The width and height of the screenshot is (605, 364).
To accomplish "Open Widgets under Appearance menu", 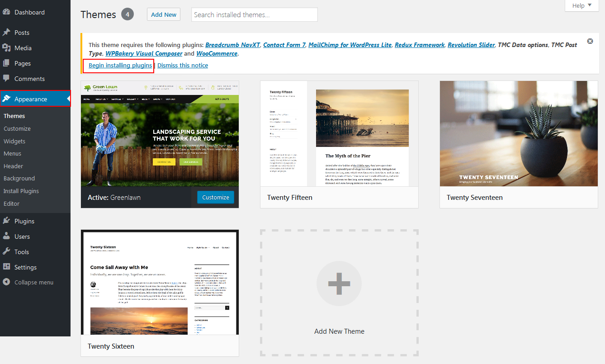I will [x=14, y=141].
